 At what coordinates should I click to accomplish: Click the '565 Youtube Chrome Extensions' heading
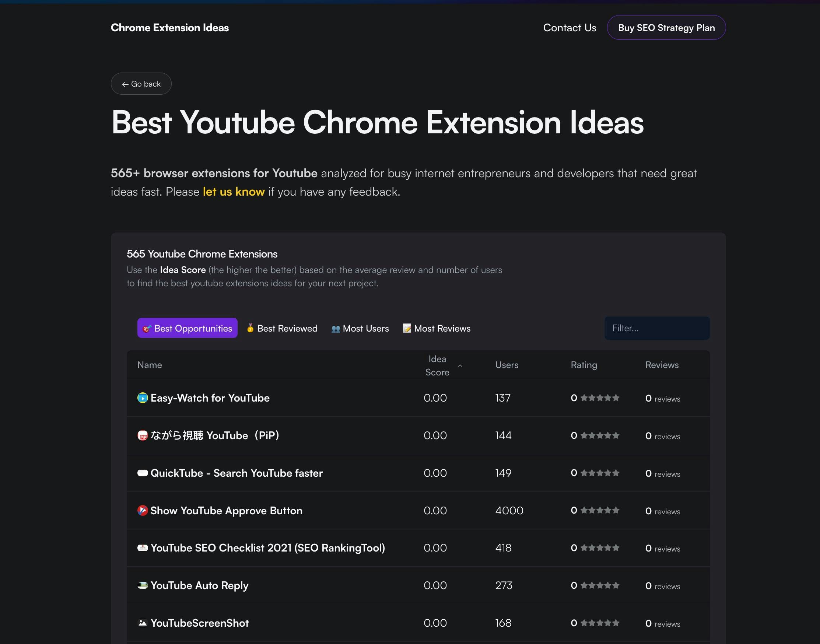click(202, 254)
